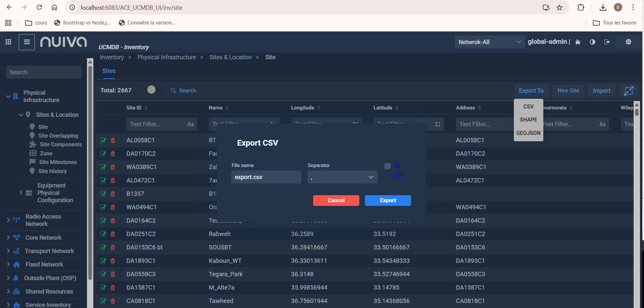This screenshot has height=308, width=644.
Task: Click delete icon for site DA0251C2
Action: pyautogui.click(x=113, y=234)
